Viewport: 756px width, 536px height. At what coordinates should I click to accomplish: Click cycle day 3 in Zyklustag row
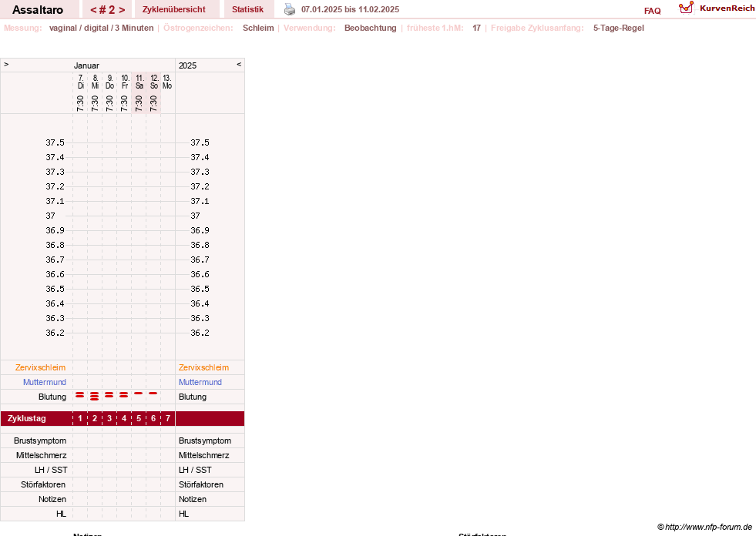[109, 418]
